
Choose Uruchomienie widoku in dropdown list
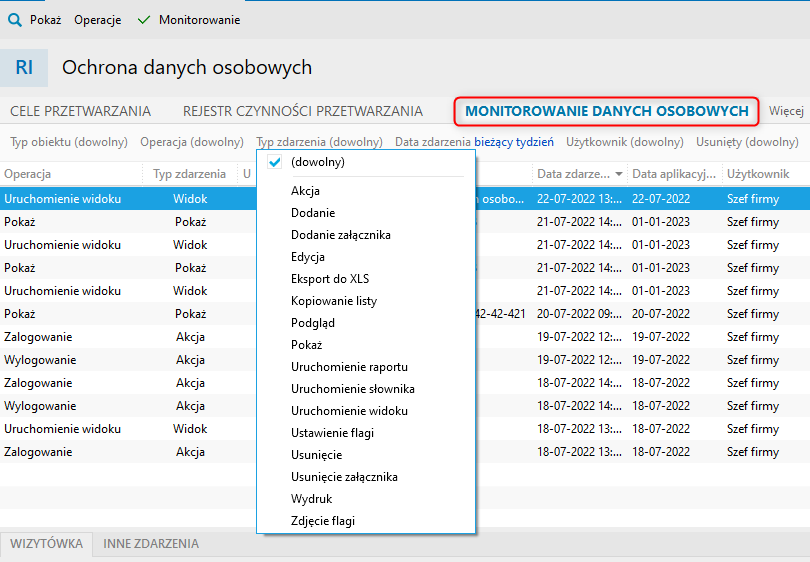pyautogui.click(x=366, y=411)
